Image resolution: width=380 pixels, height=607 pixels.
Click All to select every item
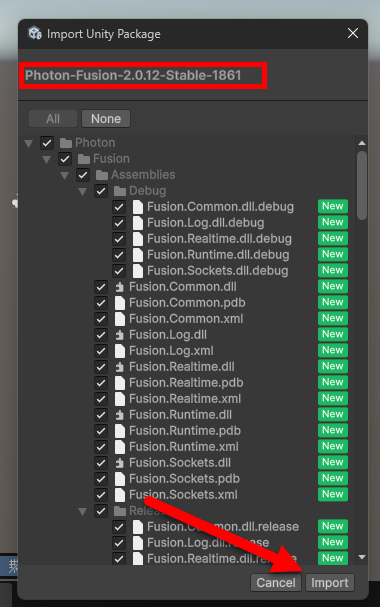[53, 118]
